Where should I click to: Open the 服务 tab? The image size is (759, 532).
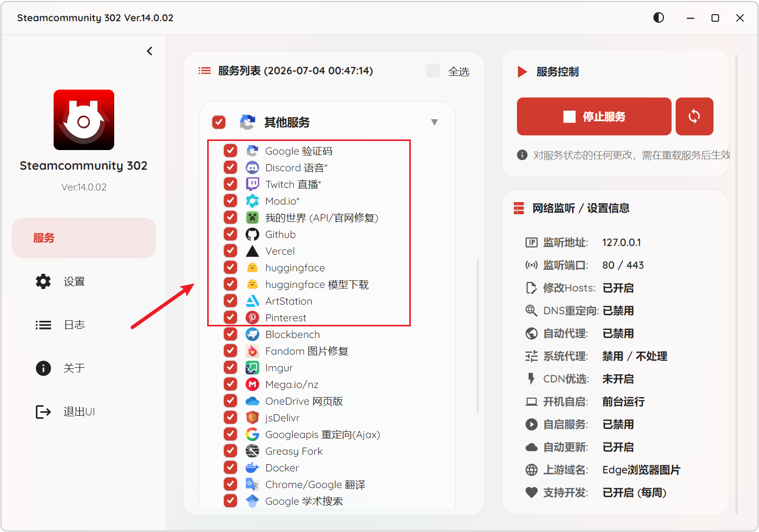click(84, 238)
